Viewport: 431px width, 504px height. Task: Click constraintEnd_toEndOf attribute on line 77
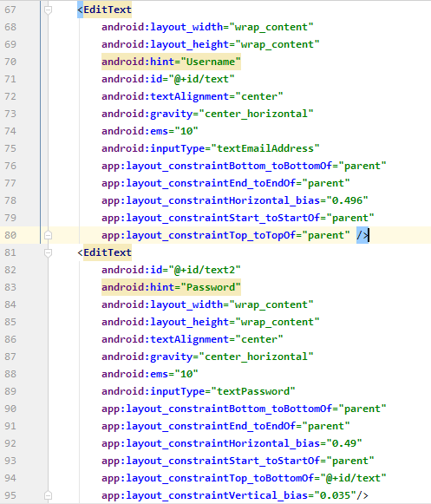click(x=199, y=183)
